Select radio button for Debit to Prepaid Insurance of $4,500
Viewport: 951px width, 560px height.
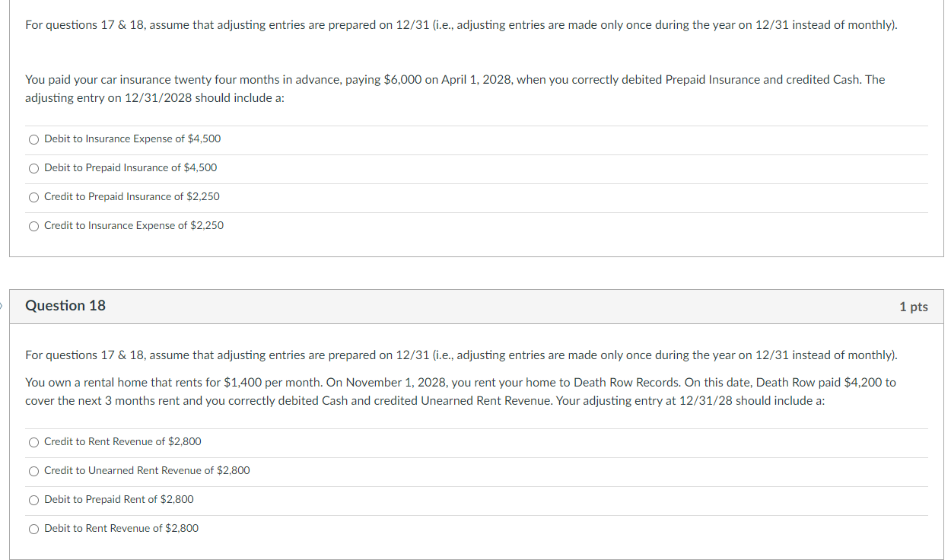(33, 168)
